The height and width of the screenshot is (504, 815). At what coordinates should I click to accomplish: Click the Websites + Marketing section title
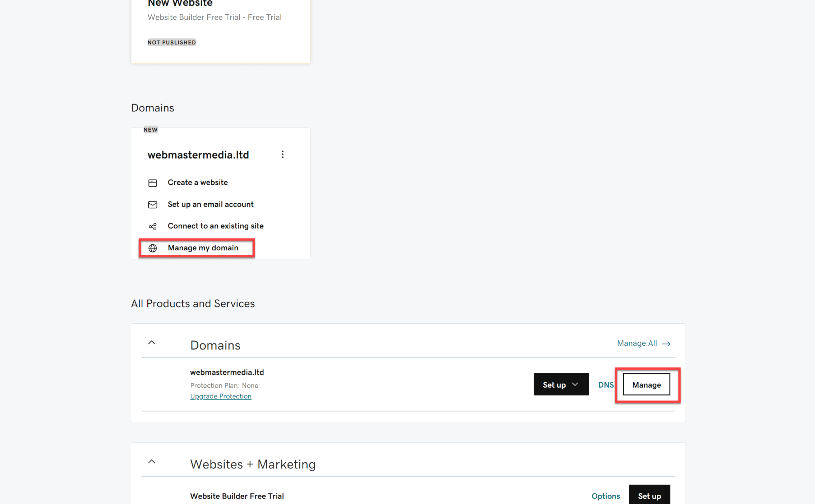(x=253, y=464)
